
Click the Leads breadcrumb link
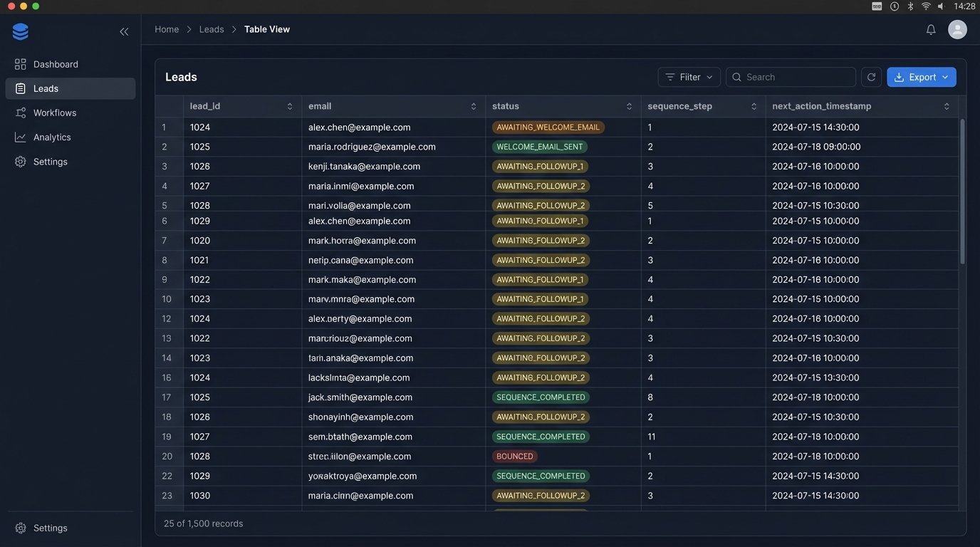point(212,29)
